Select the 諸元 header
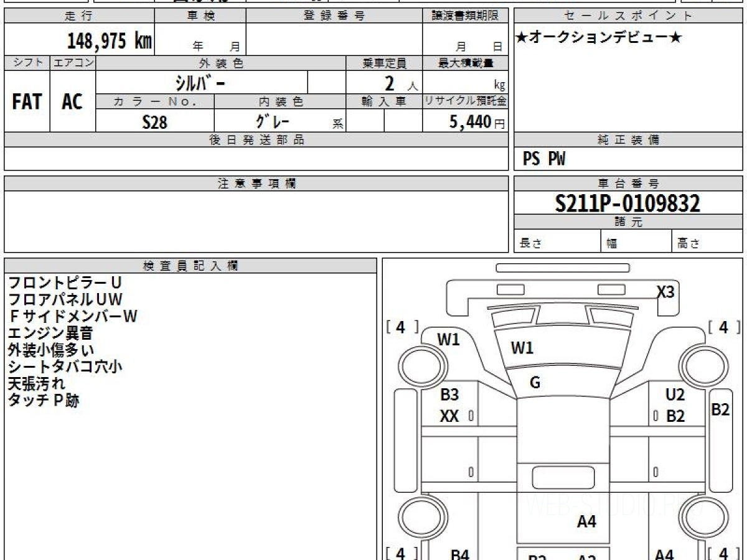 click(629, 222)
